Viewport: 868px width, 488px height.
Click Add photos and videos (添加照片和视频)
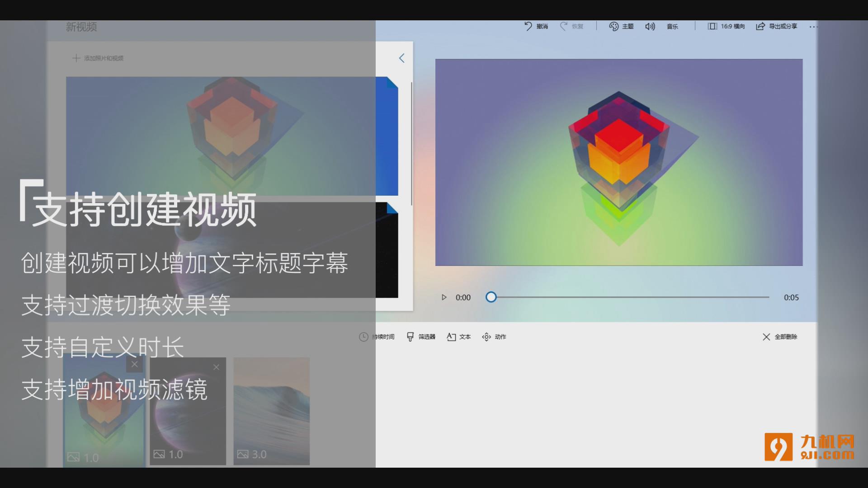click(98, 58)
